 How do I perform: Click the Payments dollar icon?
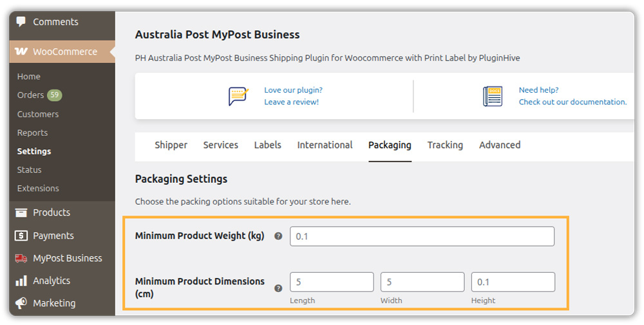[21, 236]
